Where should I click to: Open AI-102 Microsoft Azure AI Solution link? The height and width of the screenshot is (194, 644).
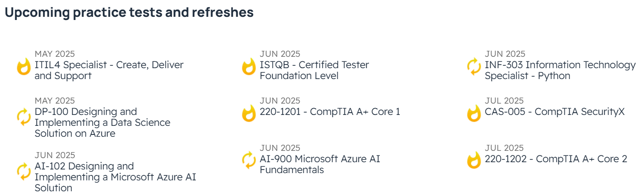(x=115, y=177)
